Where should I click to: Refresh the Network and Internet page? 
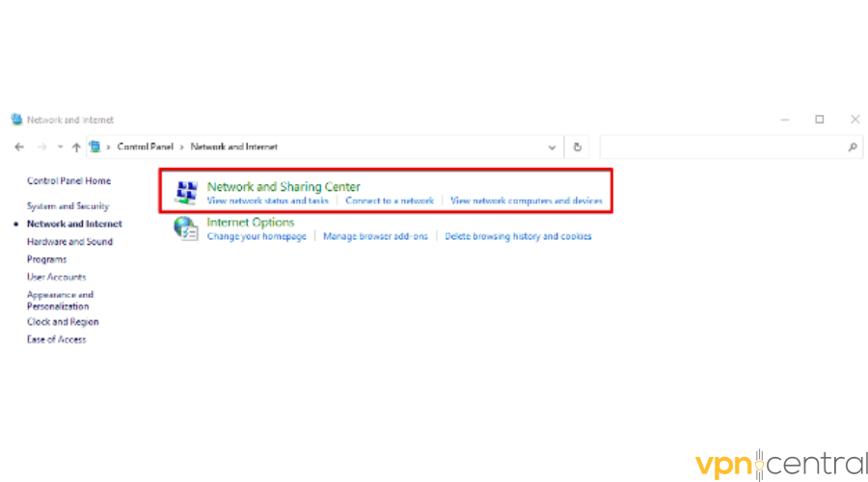coord(578,147)
